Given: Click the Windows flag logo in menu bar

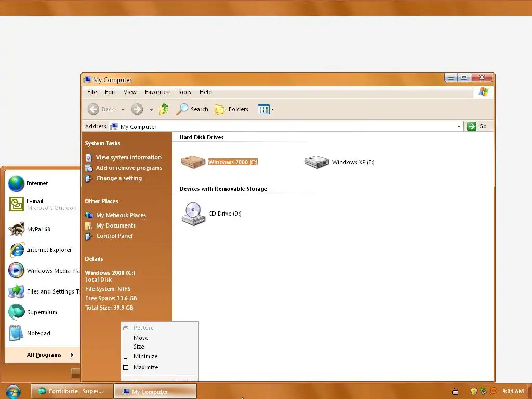Looking at the screenshot, I should pos(484,92).
